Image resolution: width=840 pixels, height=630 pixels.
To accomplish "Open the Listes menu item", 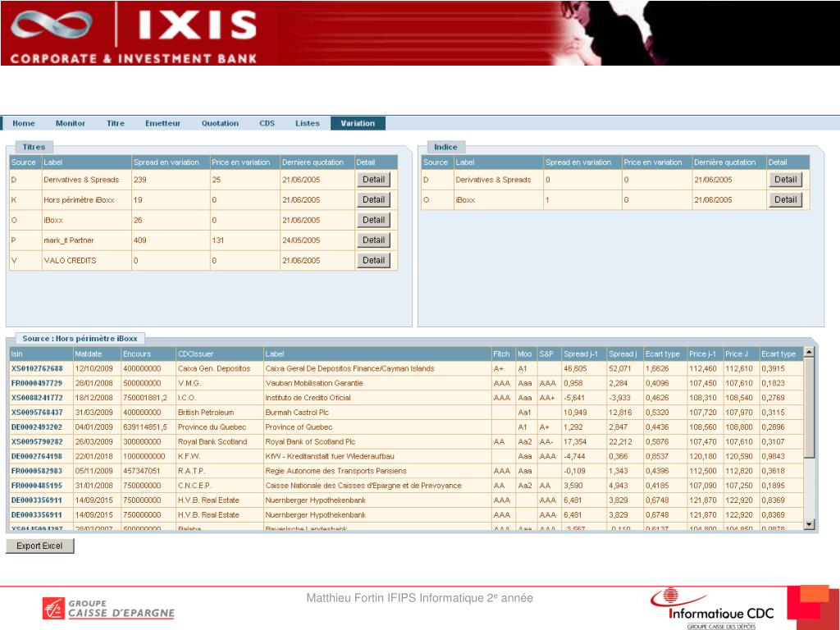I will 307,123.
